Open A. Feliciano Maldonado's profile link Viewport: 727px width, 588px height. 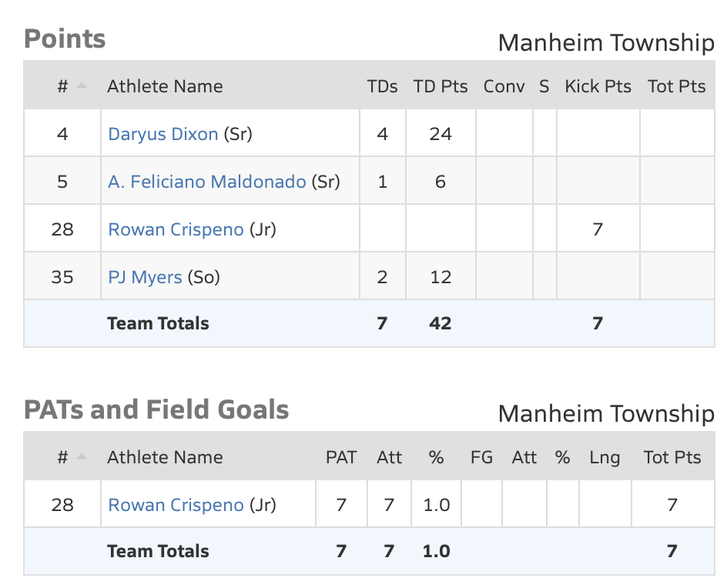[x=206, y=182]
